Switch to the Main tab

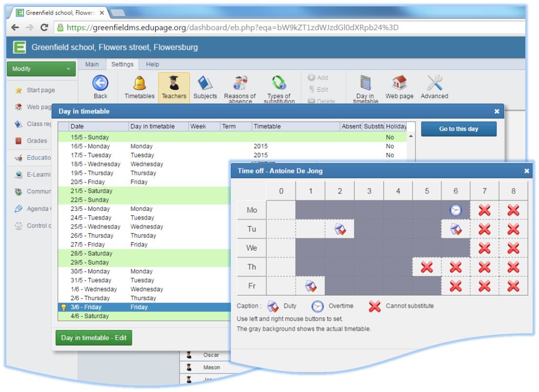pyautogui.click(x=92, y=64)
